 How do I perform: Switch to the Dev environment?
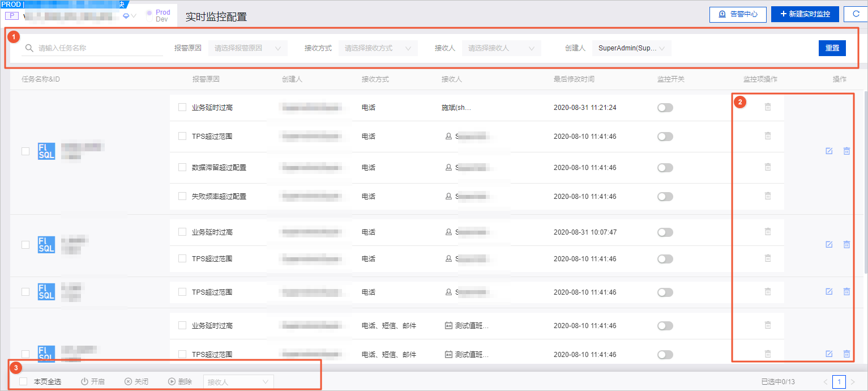pyautogui.click(x=162, y=19)
